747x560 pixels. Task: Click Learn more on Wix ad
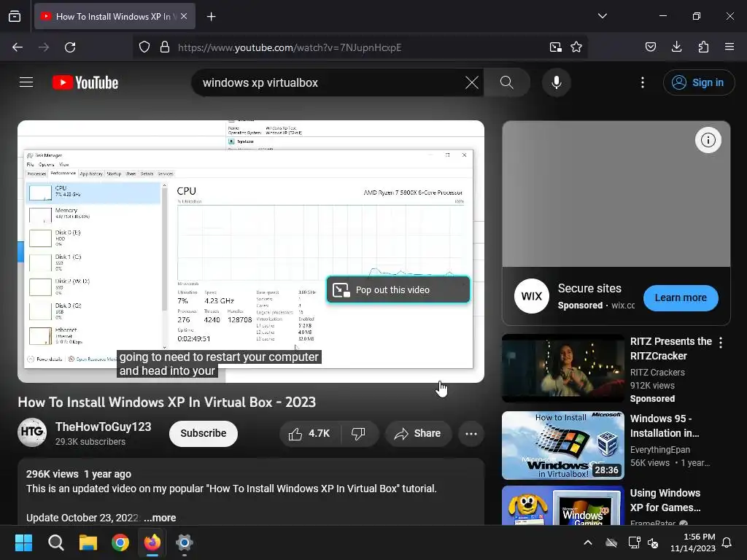(681, 297)
